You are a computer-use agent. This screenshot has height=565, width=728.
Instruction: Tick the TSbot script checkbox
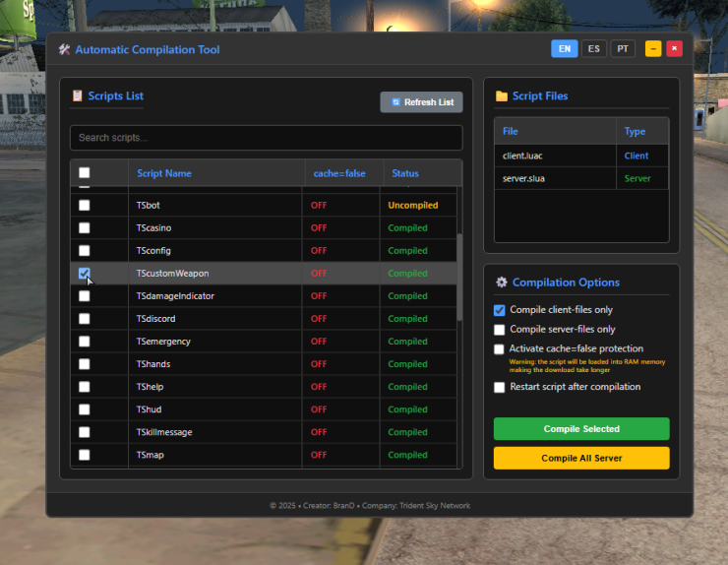tap(85, 206)
